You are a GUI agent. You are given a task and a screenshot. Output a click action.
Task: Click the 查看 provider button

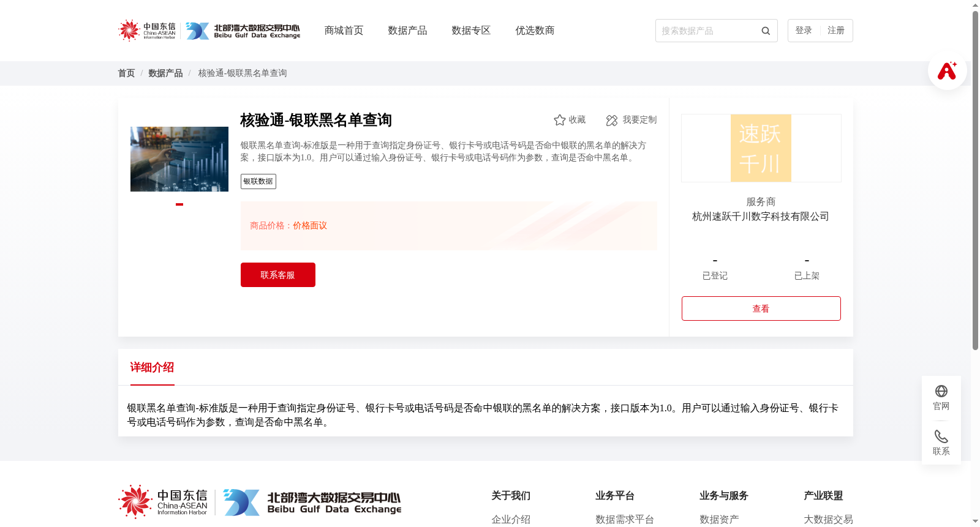761,308
